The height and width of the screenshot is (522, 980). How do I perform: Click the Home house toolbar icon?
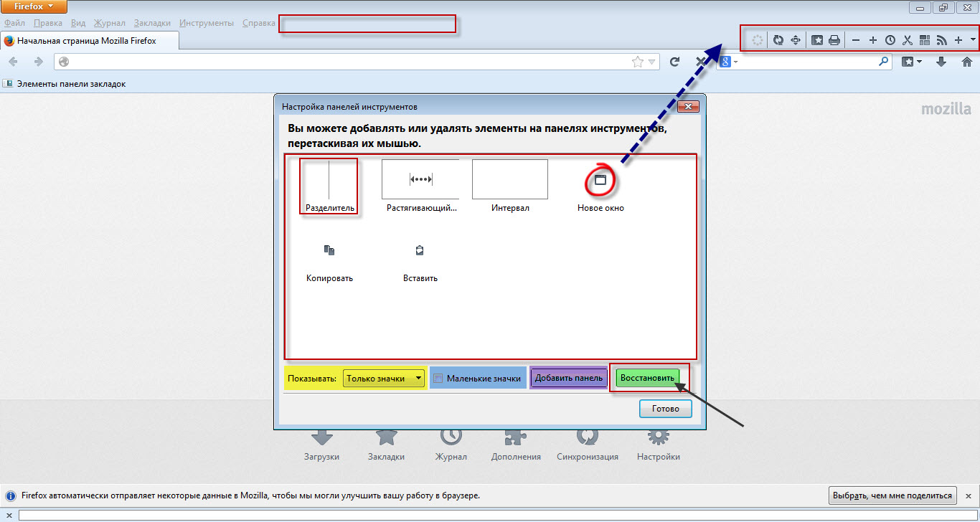coord(966,62)
